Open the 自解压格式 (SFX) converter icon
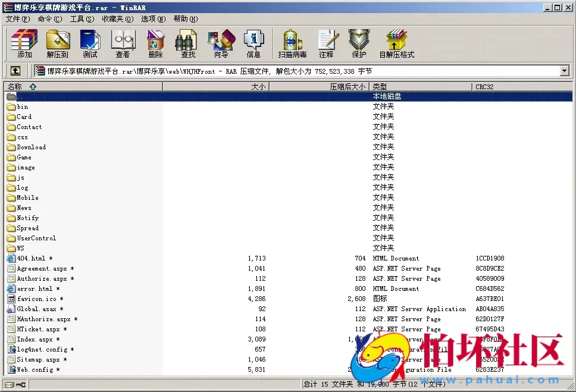Viewport: 576px width, 392px height. pos(396,43)
